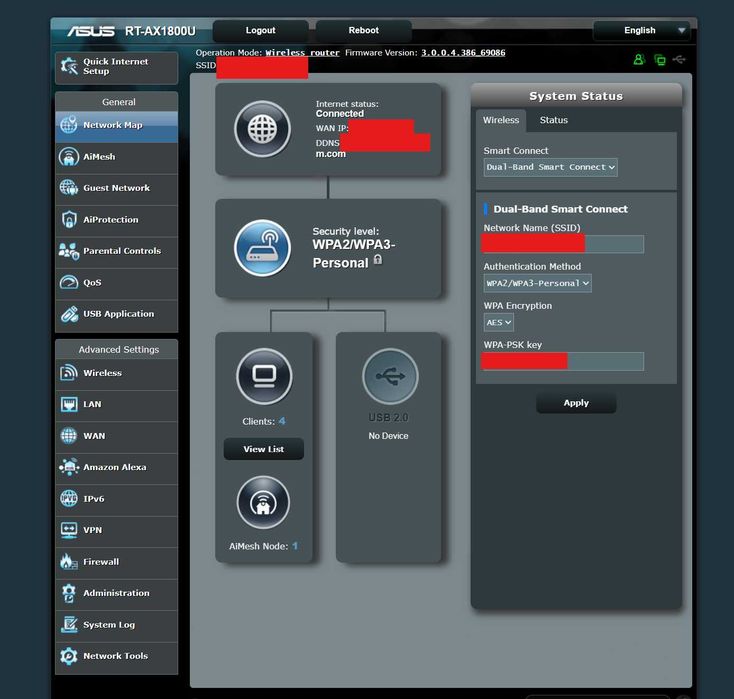Open System Log icon
The image size is (734, 699).
coord(69,625)
